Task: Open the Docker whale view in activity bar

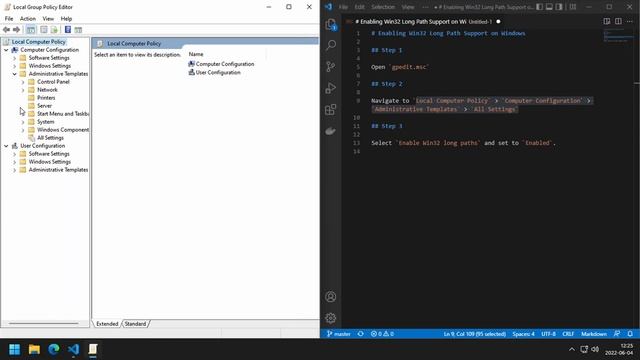Action: 331,131
